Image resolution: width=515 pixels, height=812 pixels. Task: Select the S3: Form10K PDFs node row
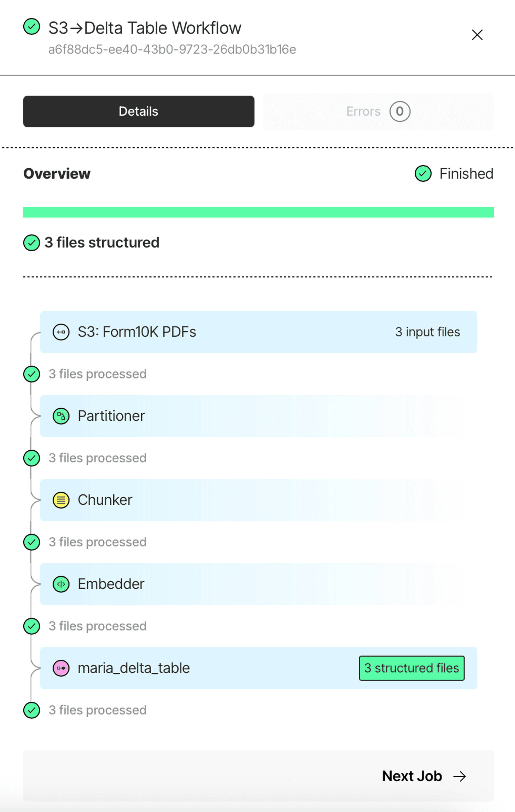(x=259, y=332)
